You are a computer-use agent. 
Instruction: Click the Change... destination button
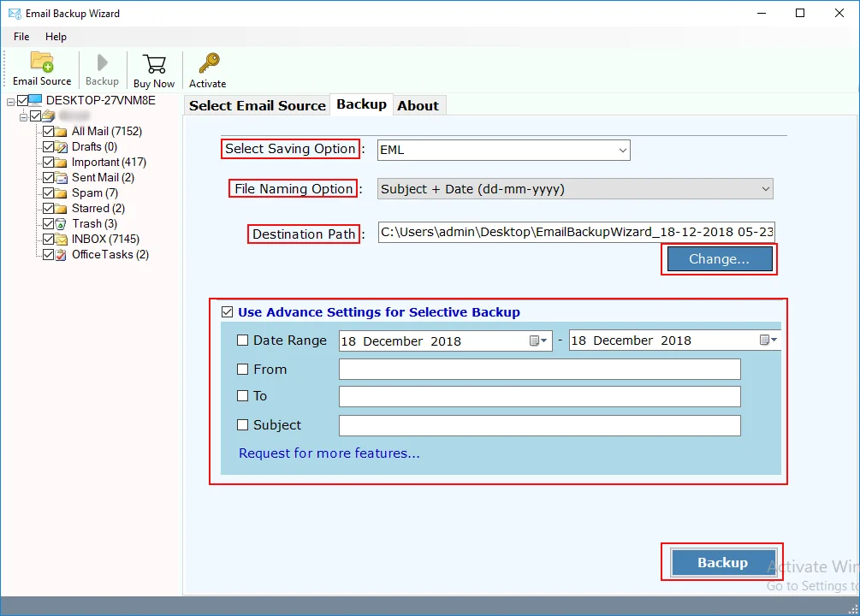(719, 259)
